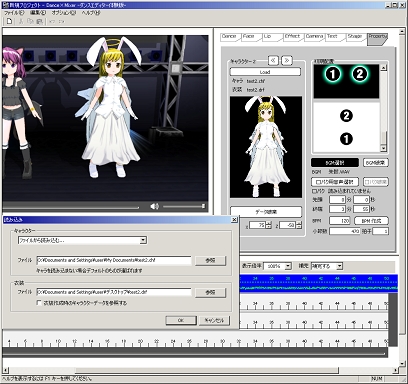Click the start minutes field
The height and width of the screenshot is (384, 408).
(x=337, y=200)
